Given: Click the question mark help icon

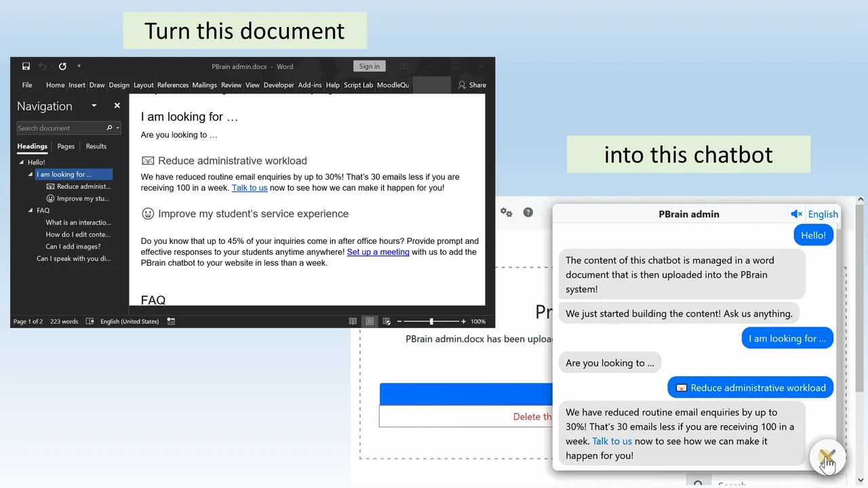Looking at the screenshot, I should click(x=528, y=213).
